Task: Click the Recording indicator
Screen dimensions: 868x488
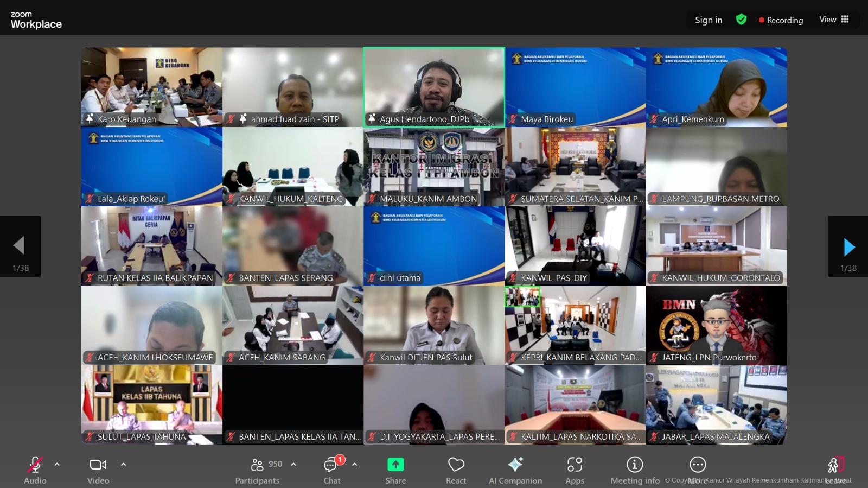Action: 781,20
